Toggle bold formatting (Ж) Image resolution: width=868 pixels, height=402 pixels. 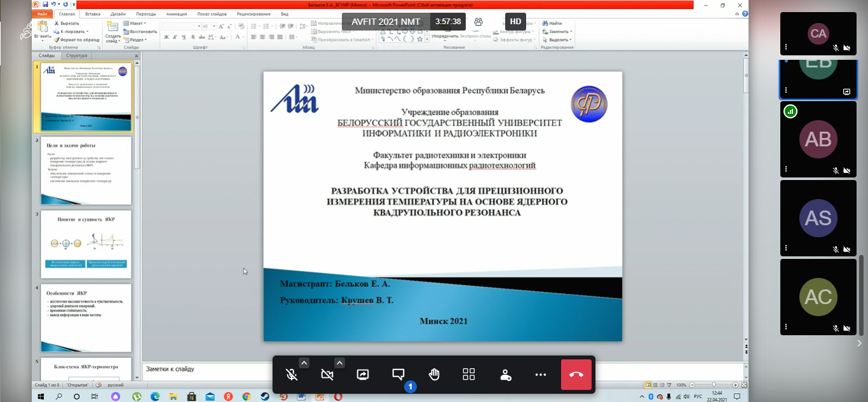coord(166,37)
